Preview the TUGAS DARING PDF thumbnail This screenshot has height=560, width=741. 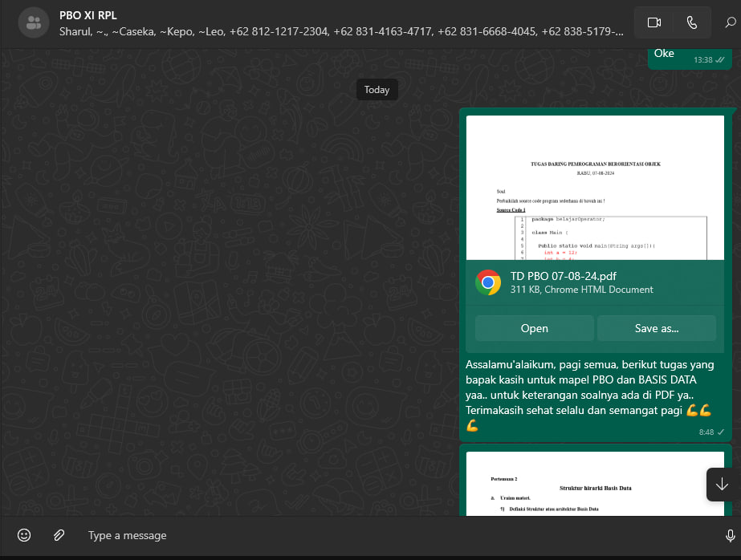pos(595,188)
